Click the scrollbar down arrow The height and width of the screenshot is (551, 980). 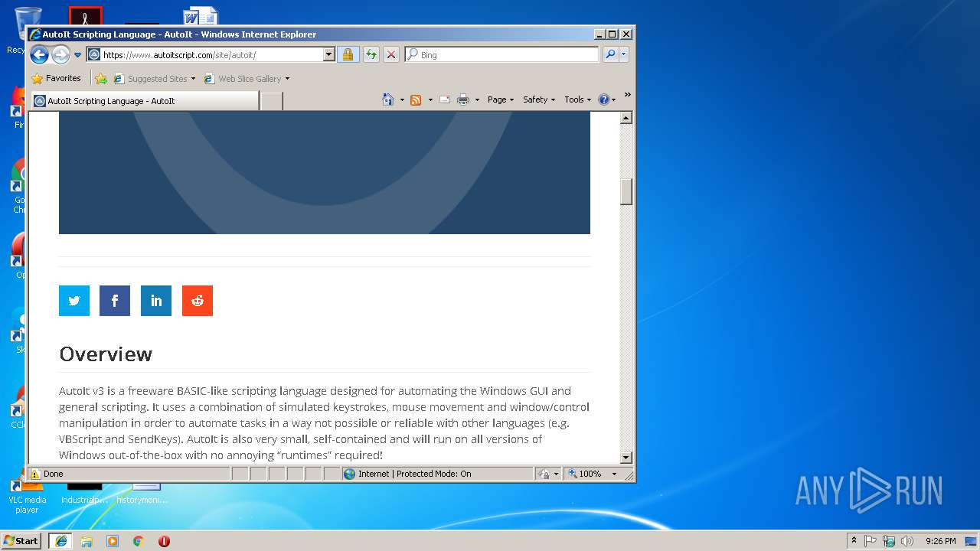626,458
